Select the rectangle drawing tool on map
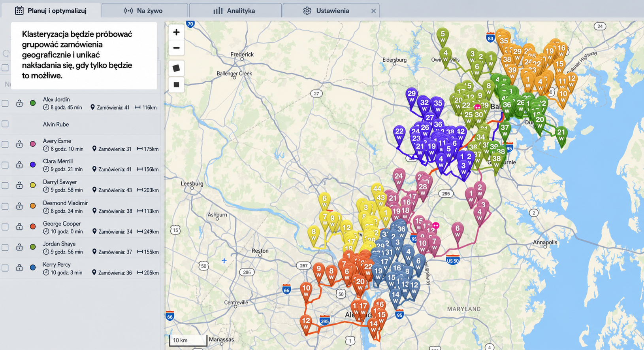 coord(176,85)
